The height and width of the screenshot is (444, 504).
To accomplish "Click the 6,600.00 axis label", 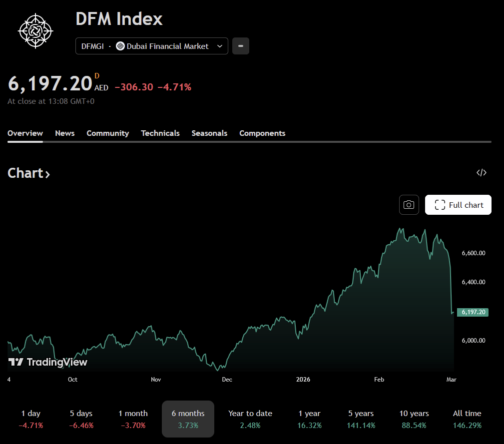I will 474,253.
